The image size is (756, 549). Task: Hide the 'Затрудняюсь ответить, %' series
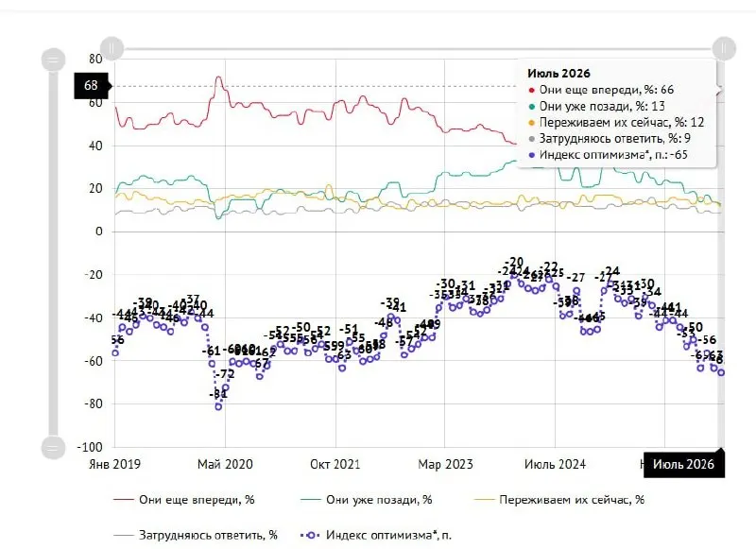click(196, 535)
